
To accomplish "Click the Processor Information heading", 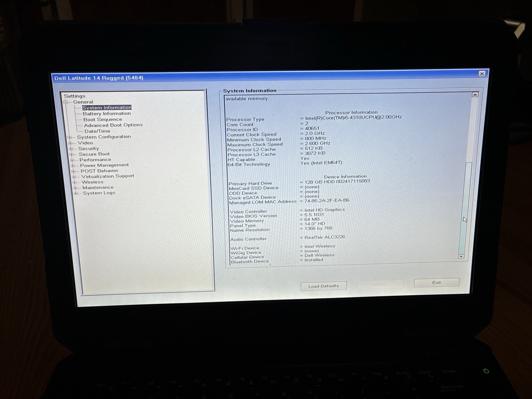I will 351,112.
